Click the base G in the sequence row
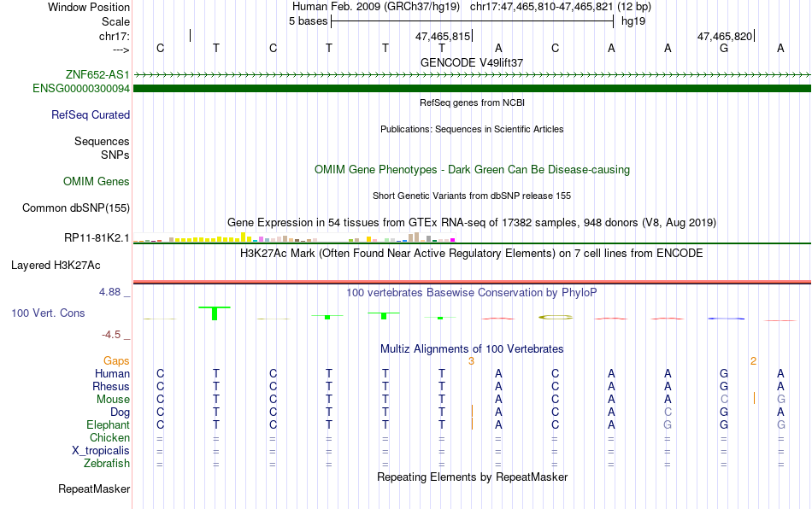 coord(724,48)
